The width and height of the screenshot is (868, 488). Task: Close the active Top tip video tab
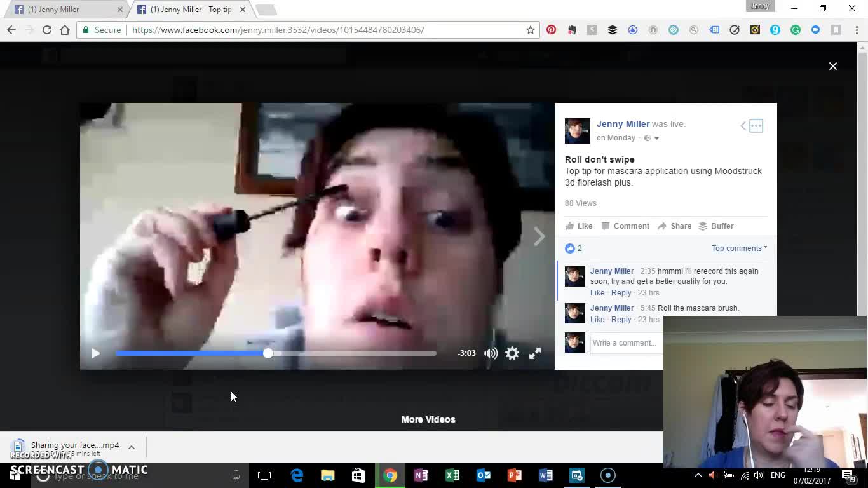click(242, 10)
